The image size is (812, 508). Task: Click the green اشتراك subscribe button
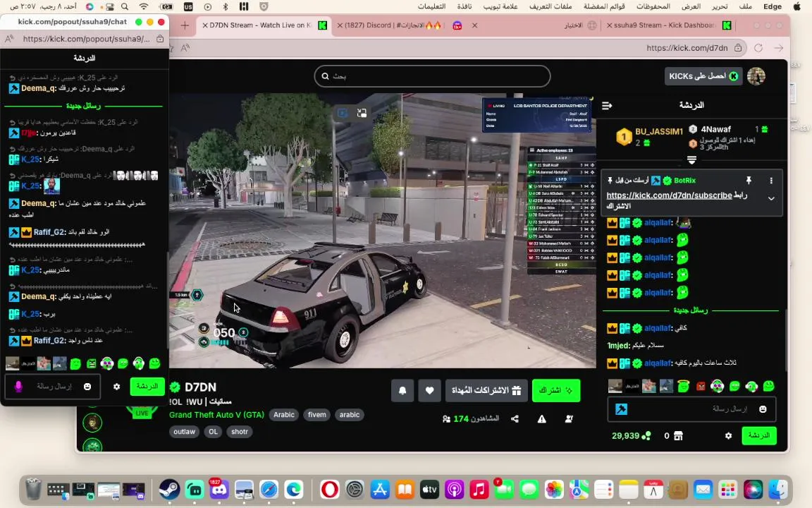click(x=556, y=390)
